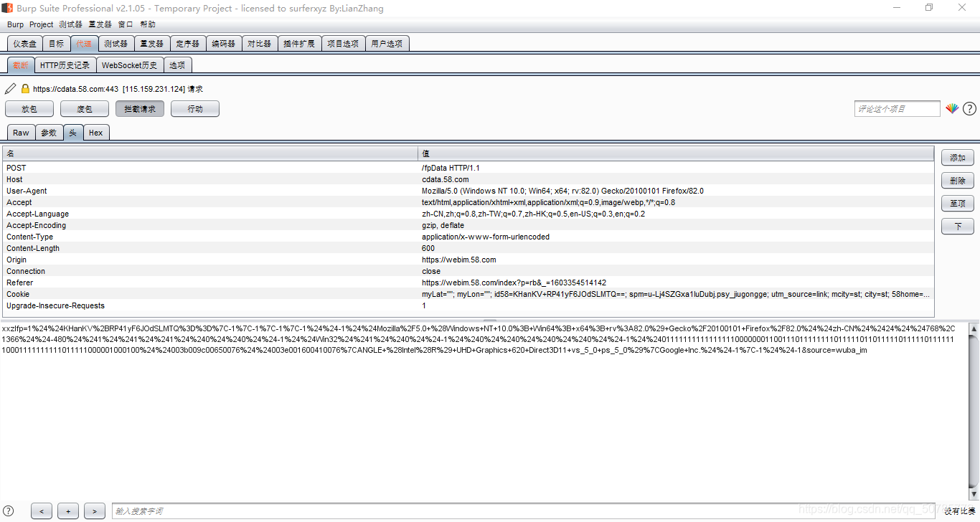
Task: Select the Accept-Encoding header row
Action: click(x=468, y=225)
